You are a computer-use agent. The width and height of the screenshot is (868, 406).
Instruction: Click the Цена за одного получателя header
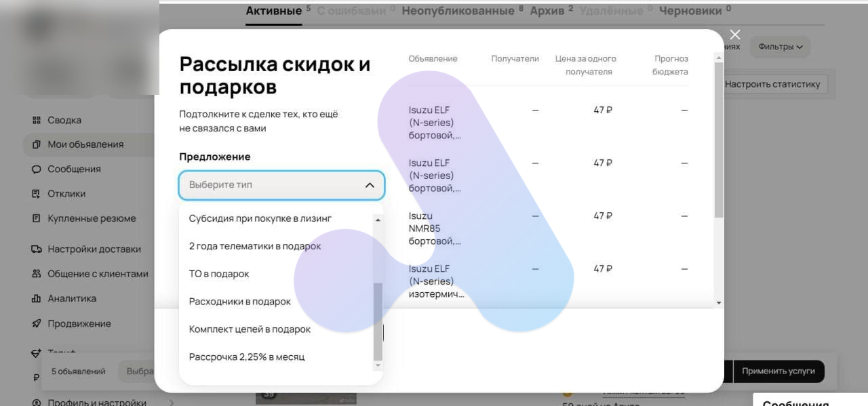pyautogui.click(x=585, y=65)
